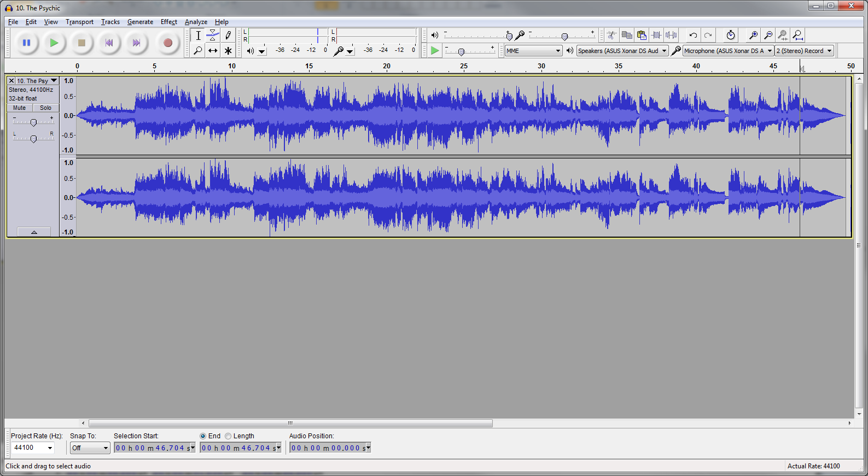This screenshot has width=868, height=476.
Task: Start playback with the Play button
Action: tap(54, 43)
